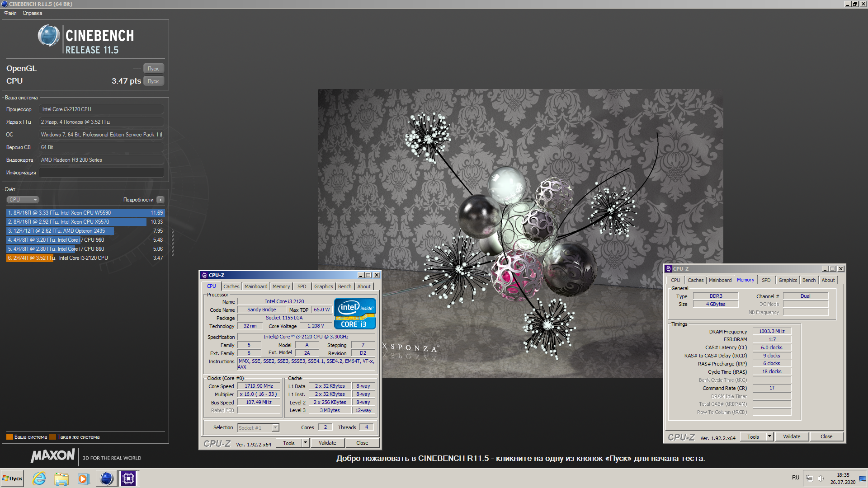Image resolution: width=868 pixels, height=488 pixels.
Task: Select ranking row Intel Xeon CPU W5590
Action: pos(85,213)
